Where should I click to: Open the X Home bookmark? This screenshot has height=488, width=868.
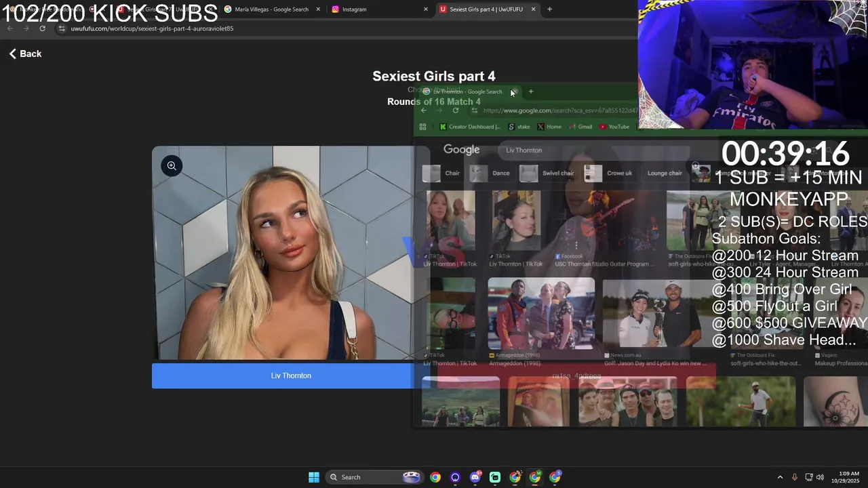pos(549,127)
